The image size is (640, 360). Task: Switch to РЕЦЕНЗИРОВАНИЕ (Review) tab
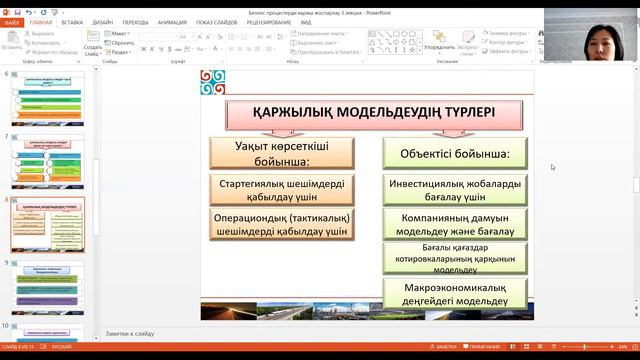tap(269, 22)
